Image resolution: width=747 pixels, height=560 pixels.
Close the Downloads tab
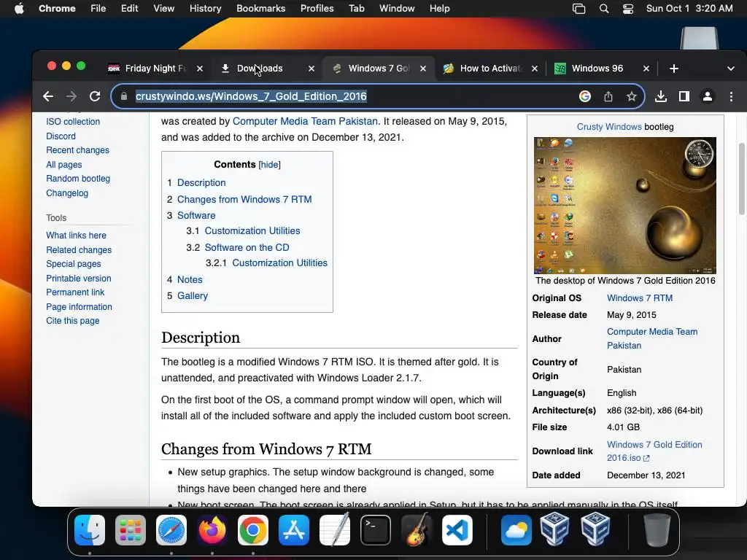(311, 69)
